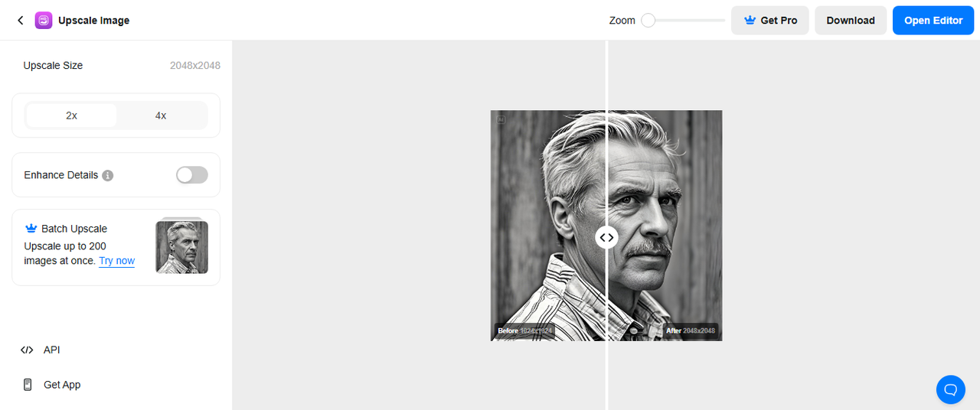Open the chat support bubble
This screenshot has height=410, width=980.
coord(950,389)
